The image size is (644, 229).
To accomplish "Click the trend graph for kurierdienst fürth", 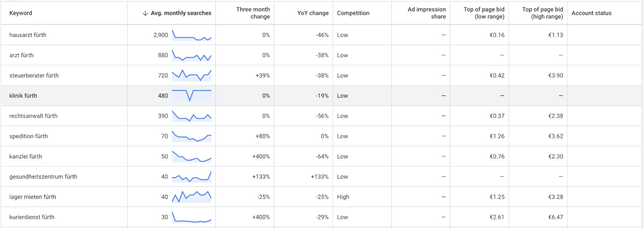I will coord(192,217).
